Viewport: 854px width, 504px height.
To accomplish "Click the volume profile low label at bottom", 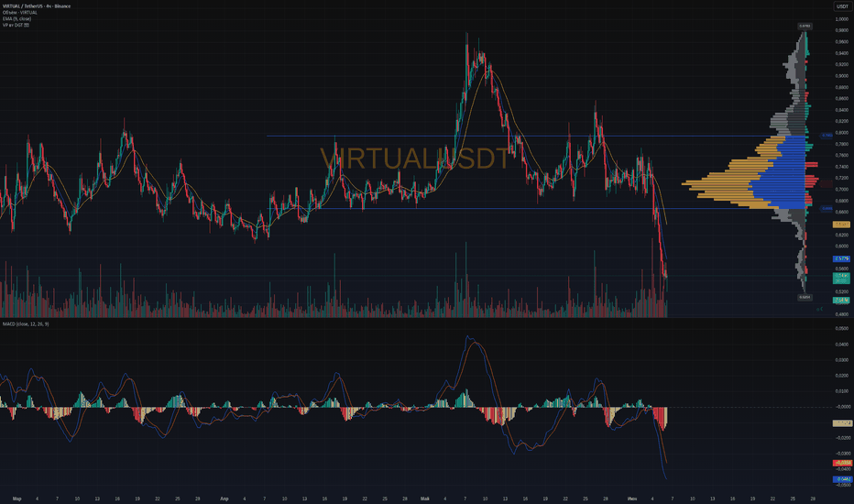I will (x=805, y=298).
